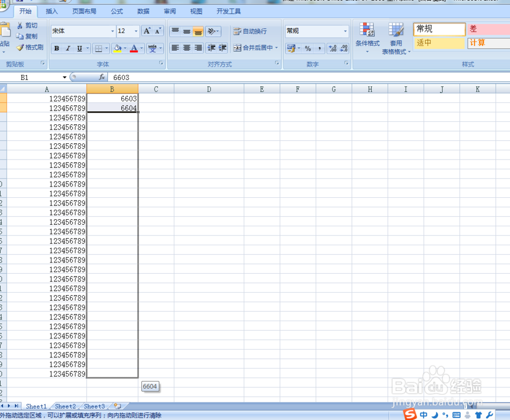Screen dimensions: 510x420
Task: Switch to Sheet2 tab
Action: click(x=65, y=406)
